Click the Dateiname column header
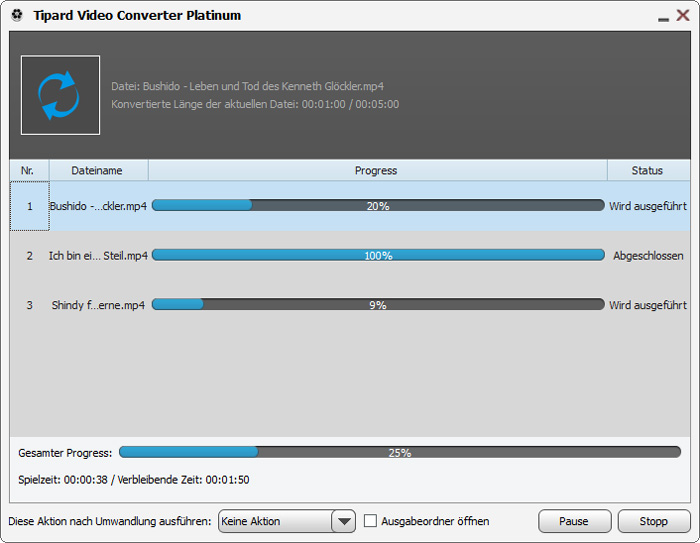 coord(99,170)
